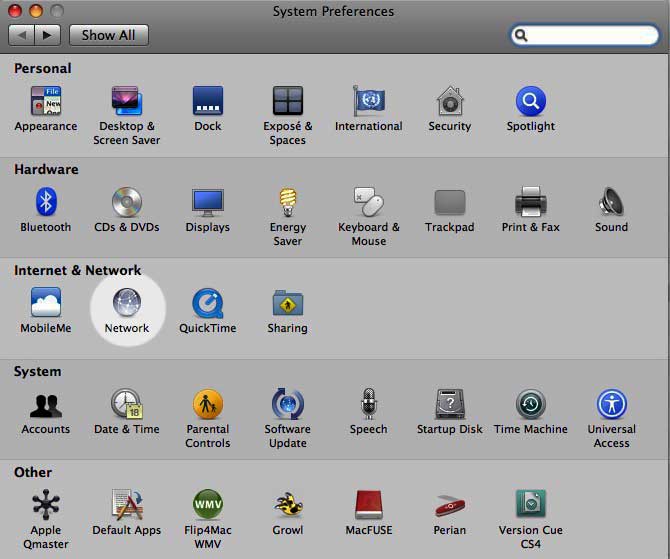Open Sound preferences speaker icon
This screenshot has height=559, width=670.
point(611,202)
